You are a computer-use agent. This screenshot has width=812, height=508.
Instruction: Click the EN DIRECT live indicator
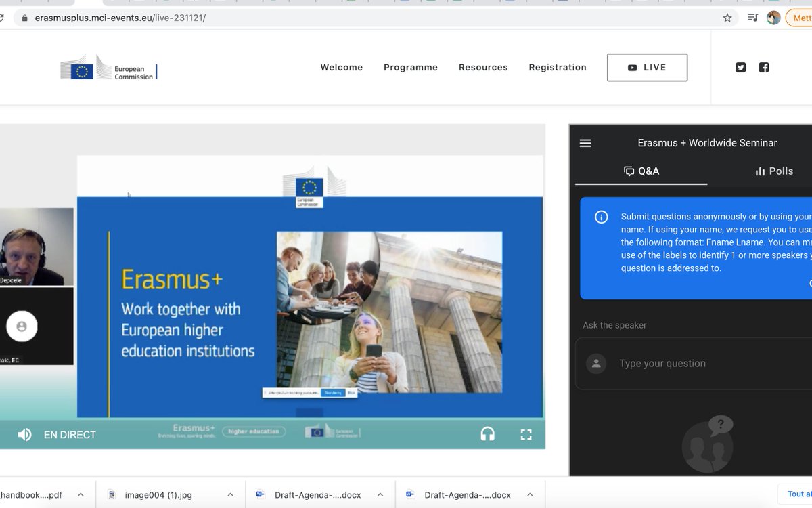70,435
